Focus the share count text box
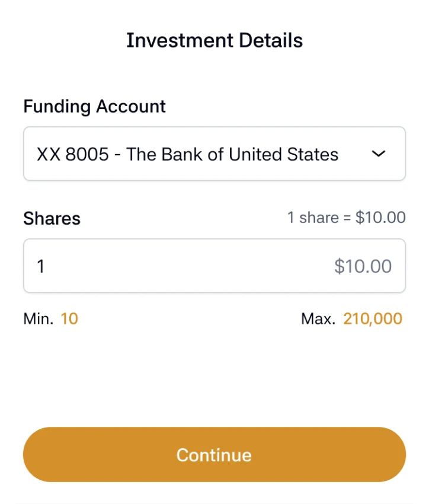 (x=178, y=266)
